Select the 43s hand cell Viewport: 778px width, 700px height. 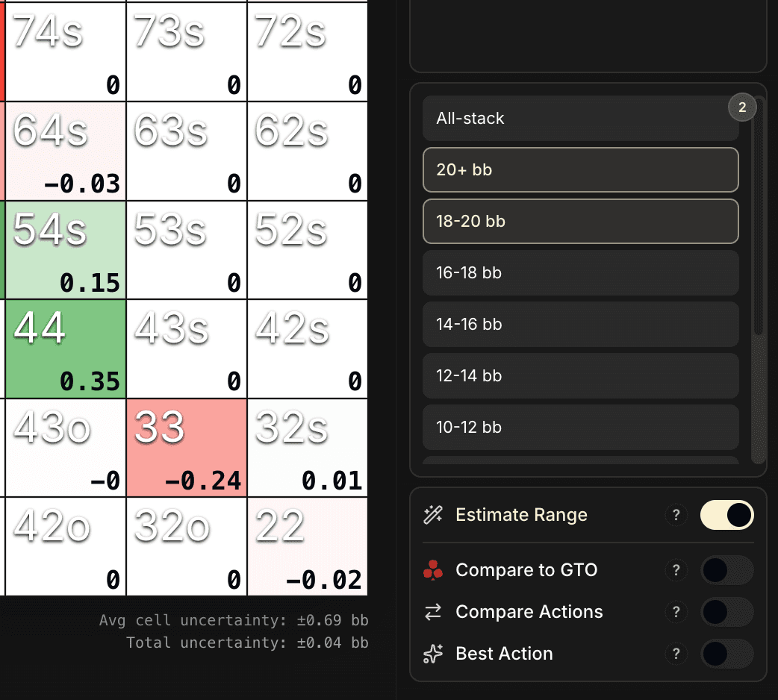coord(187,349)
